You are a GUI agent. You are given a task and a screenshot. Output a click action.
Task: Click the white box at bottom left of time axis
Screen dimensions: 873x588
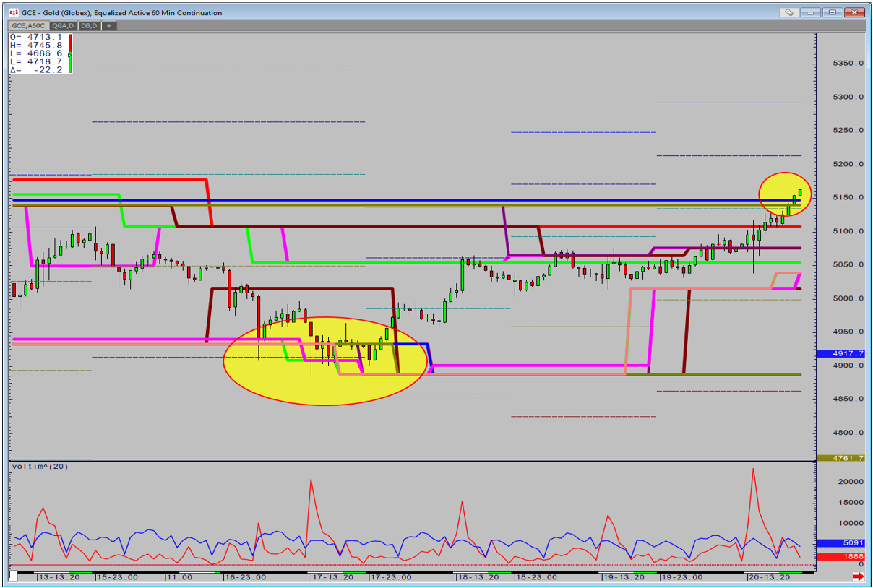coord(13,576)
